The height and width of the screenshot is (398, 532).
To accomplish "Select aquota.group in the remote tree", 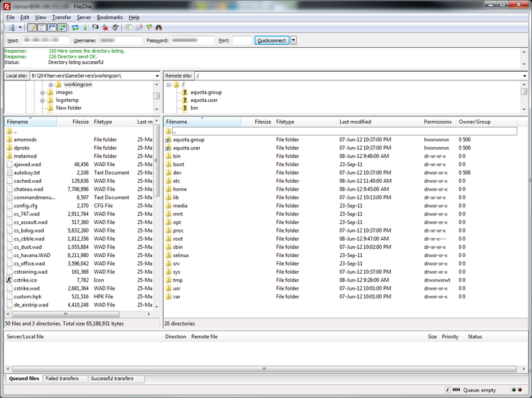I will tap(206, 92).
